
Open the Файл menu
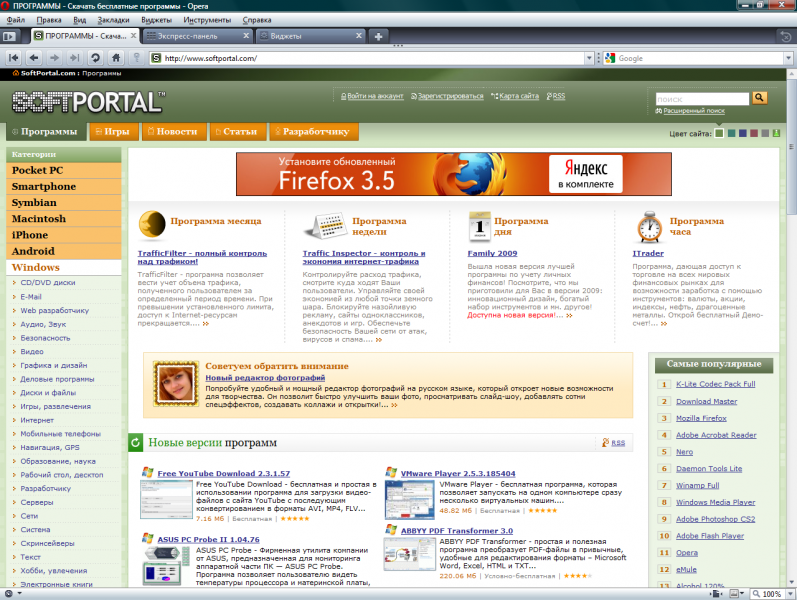pos(16,20)
